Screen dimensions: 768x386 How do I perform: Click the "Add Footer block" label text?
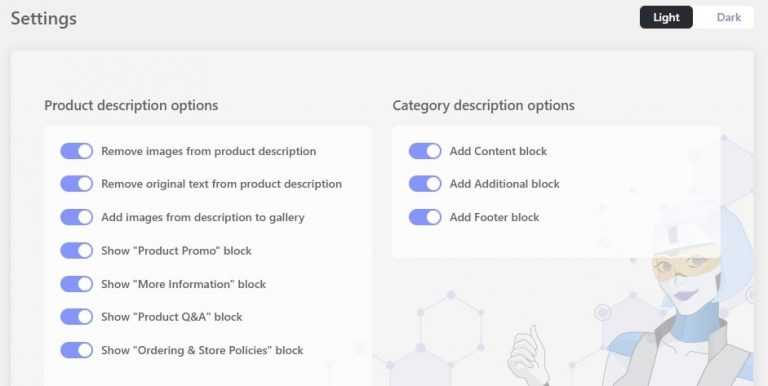click(494, 217)
